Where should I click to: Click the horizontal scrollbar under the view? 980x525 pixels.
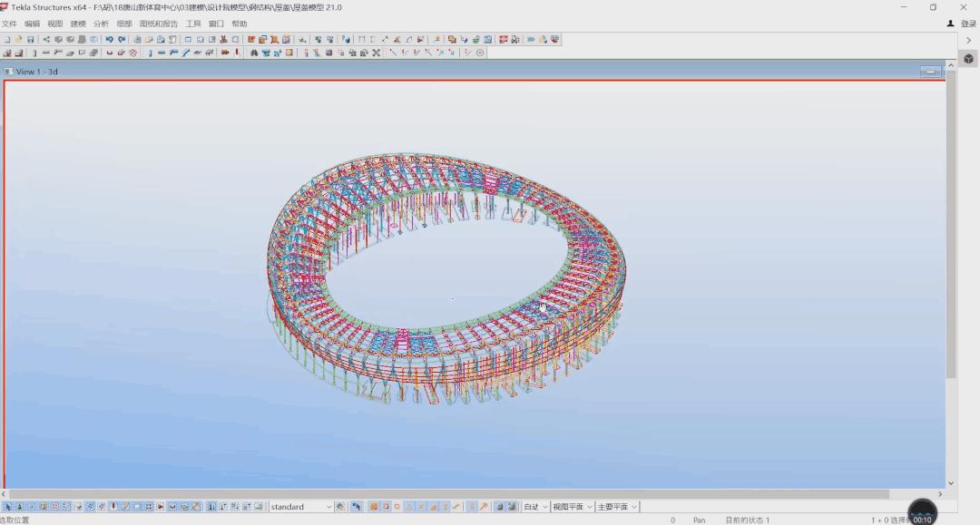click(454, 494)
